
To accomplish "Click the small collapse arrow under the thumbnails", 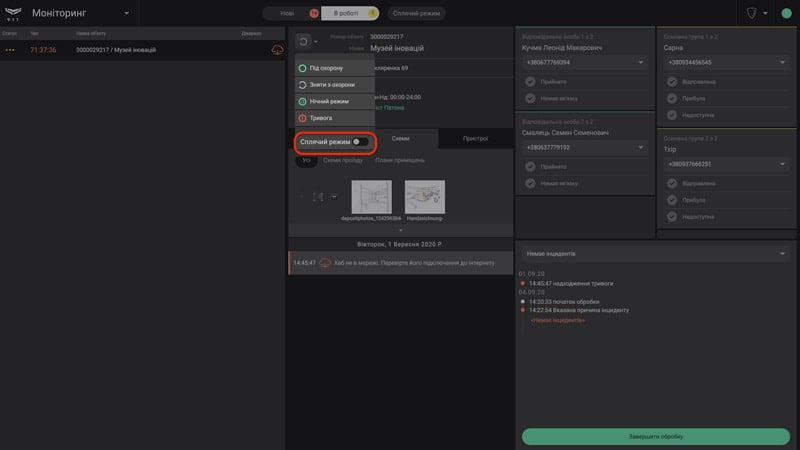I will [401, 230].
